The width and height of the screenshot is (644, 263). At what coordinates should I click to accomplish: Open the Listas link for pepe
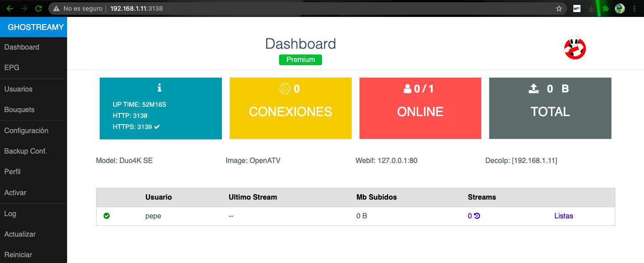(563, 216)
